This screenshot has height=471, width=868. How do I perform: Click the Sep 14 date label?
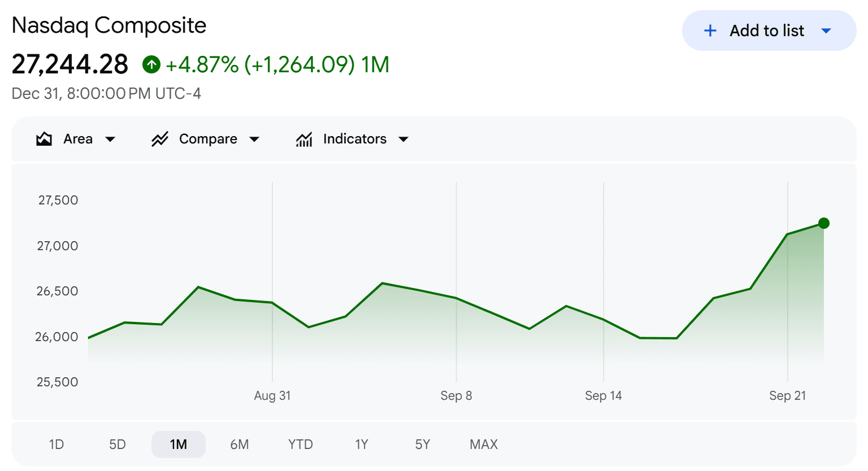click(604, 396)
